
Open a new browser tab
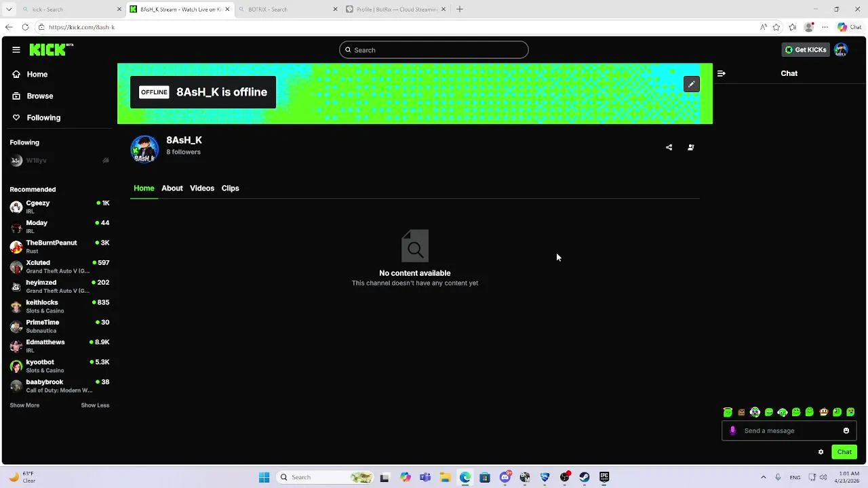coord(460,9)
